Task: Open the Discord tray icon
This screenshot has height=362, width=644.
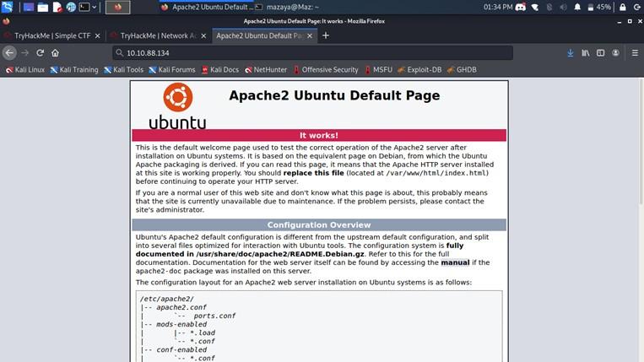Action: (521, 7)
